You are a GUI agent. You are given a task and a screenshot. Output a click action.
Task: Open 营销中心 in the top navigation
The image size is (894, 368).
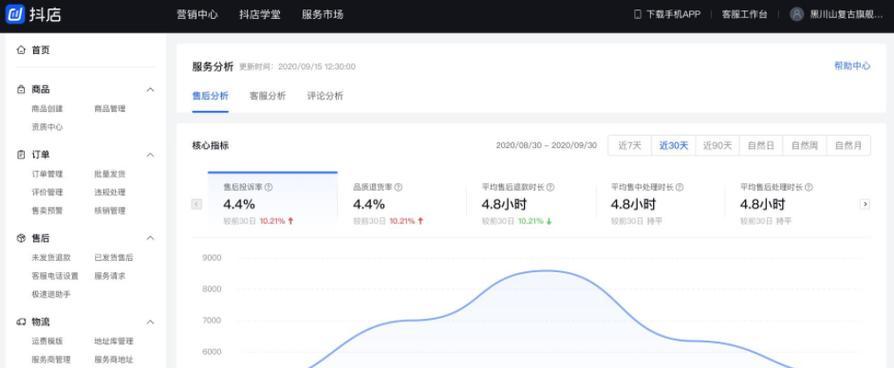click(x=197, y=15)
